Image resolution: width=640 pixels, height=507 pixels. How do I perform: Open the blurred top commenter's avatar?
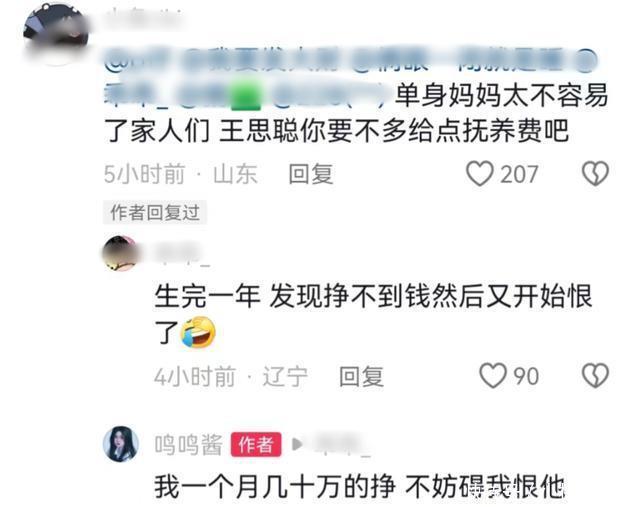(56, 34)
